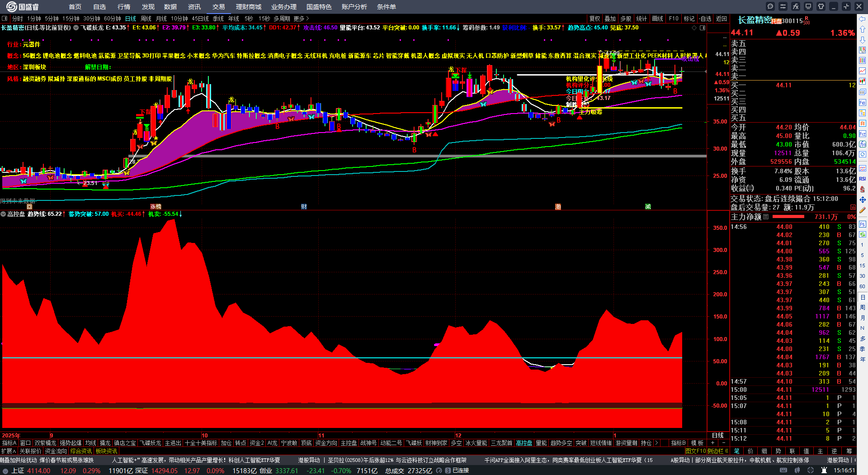Viewport: 868px width, 475px height.
Task: Open the f(x) formula icon in sidebar
Action: (863, 144)
